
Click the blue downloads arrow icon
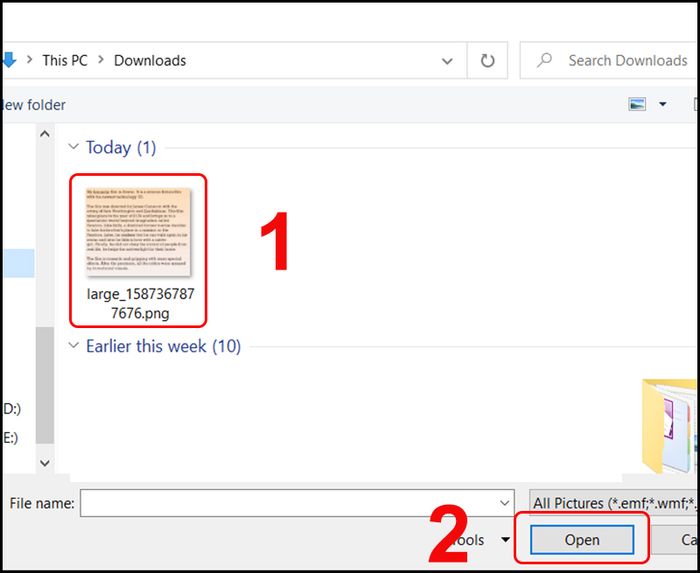[x=8, y=59]
